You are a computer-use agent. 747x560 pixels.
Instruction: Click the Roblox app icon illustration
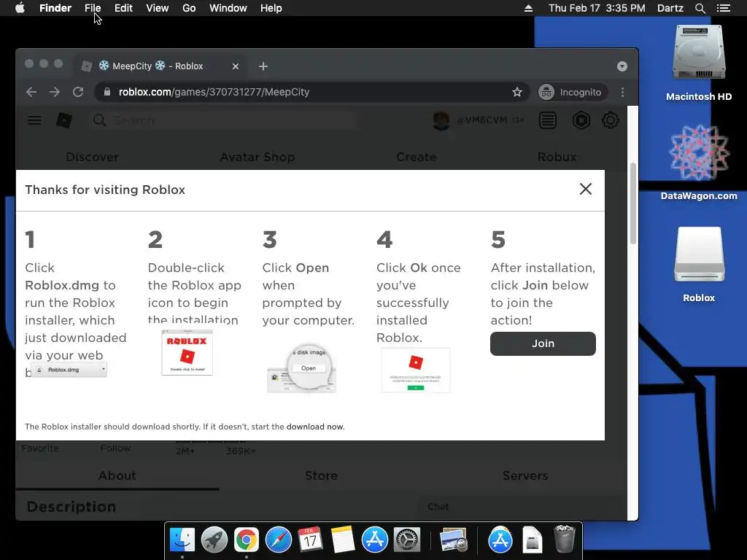[187, 352]
